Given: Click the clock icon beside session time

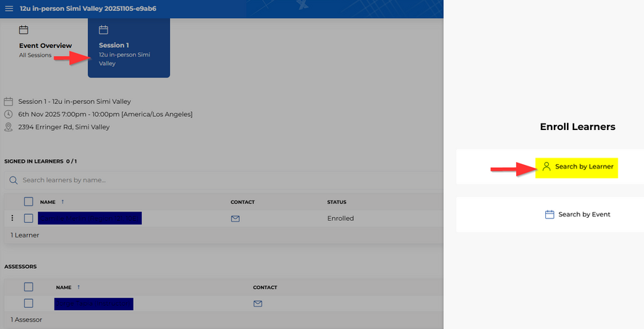Looking at the screenshot, I should click(x=9, y=114).
